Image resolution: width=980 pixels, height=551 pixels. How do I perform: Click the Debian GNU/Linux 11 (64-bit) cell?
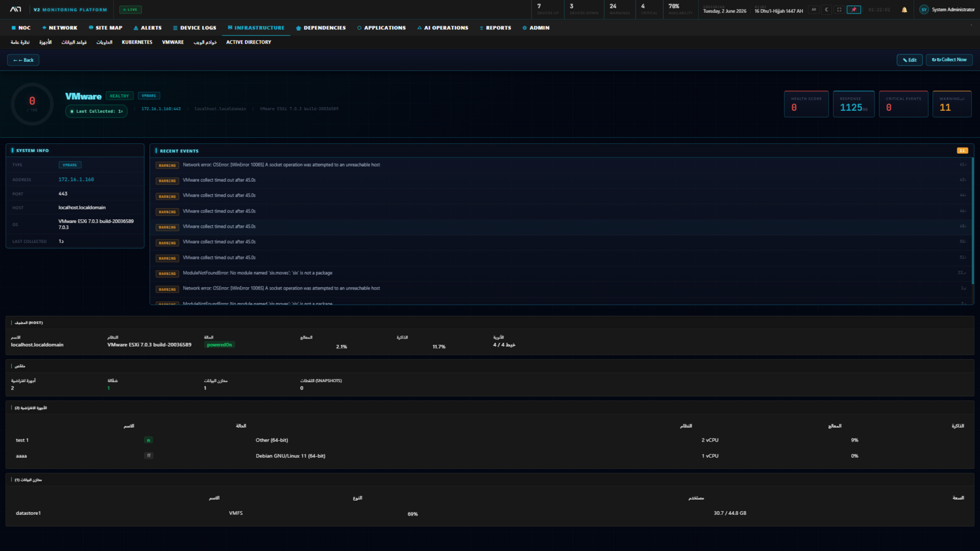[x=290, y=456]
